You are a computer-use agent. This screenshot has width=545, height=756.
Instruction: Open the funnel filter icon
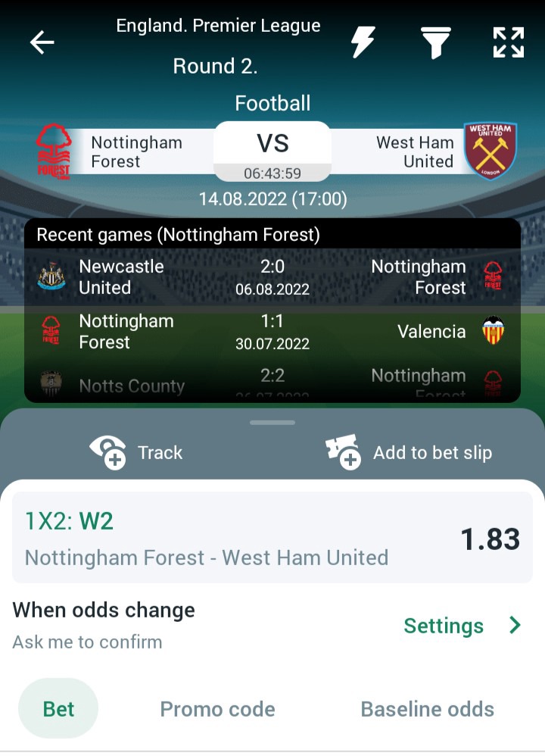[x=435, y=43]
